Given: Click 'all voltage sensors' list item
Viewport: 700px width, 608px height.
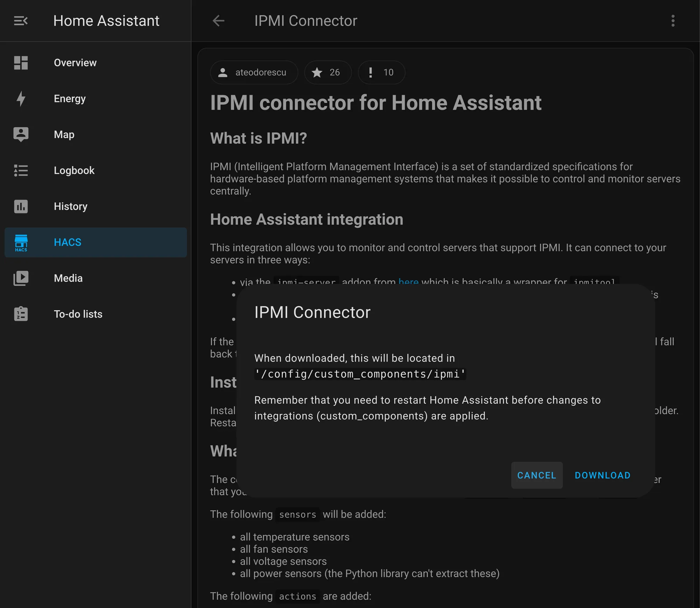Looking at the screenshot, I should [283, 561].
